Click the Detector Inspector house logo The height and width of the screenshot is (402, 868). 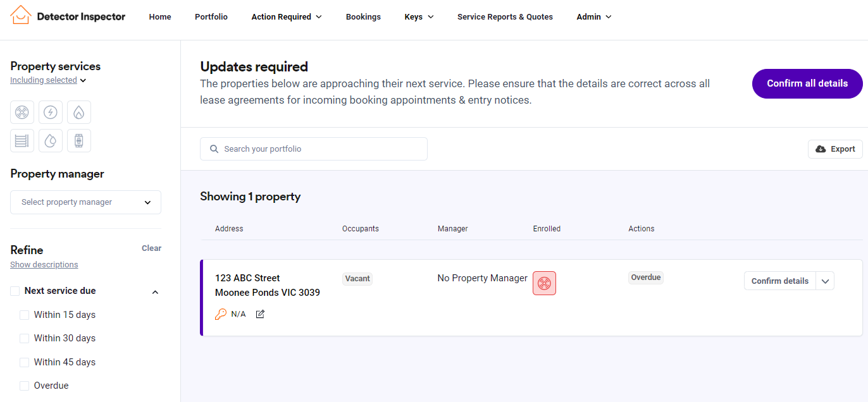click(x=21, y=15)
